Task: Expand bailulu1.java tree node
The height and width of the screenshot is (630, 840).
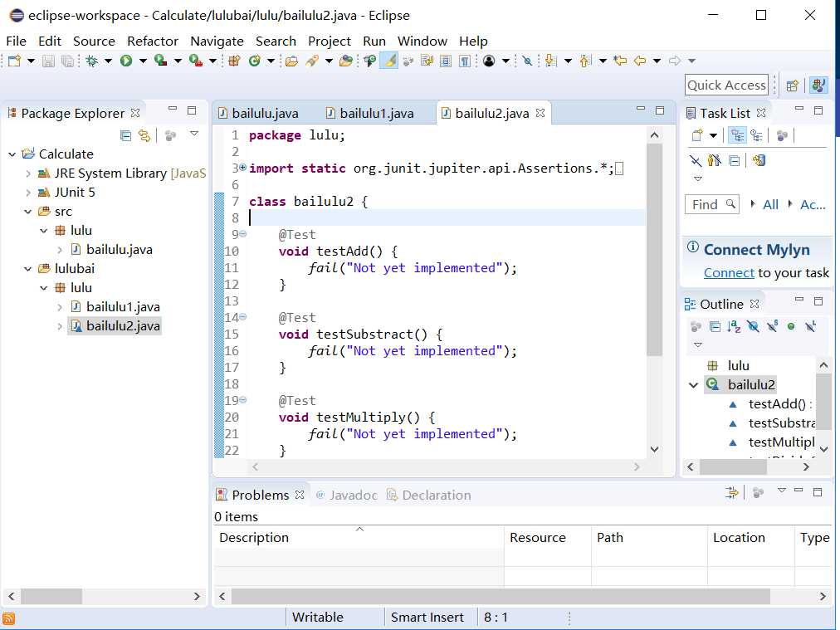Action: (x=60, y=307)
